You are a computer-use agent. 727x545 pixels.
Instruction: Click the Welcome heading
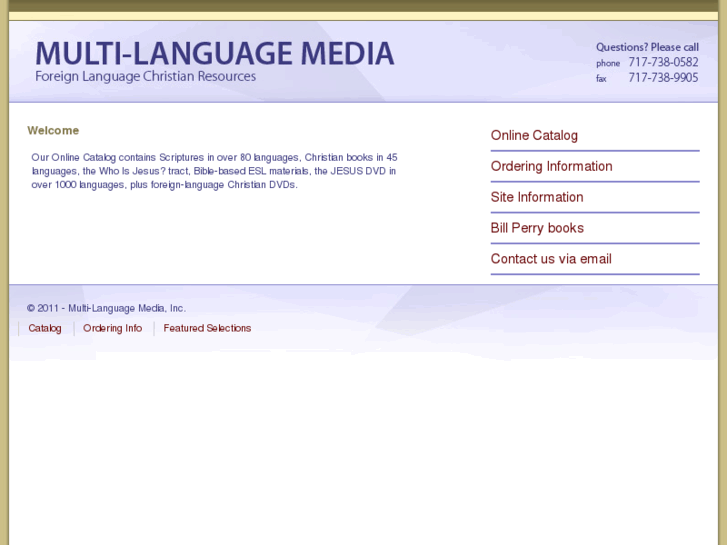[x=53, y=130]
